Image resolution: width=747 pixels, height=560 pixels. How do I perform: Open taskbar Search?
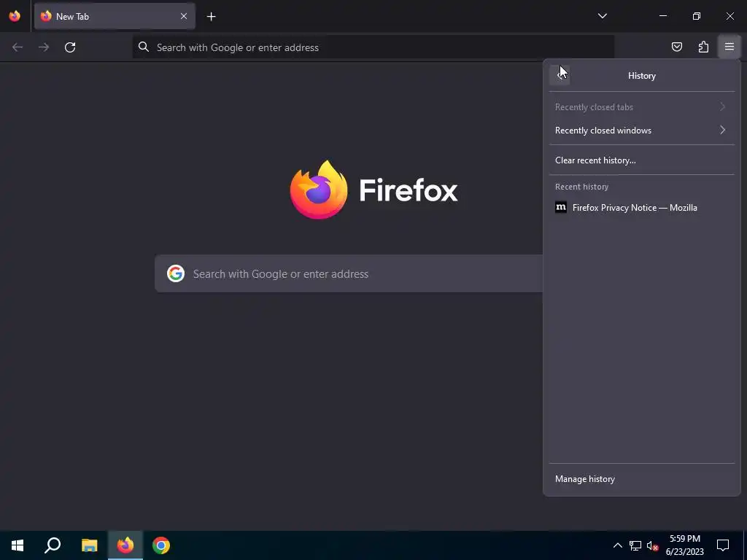53,545
